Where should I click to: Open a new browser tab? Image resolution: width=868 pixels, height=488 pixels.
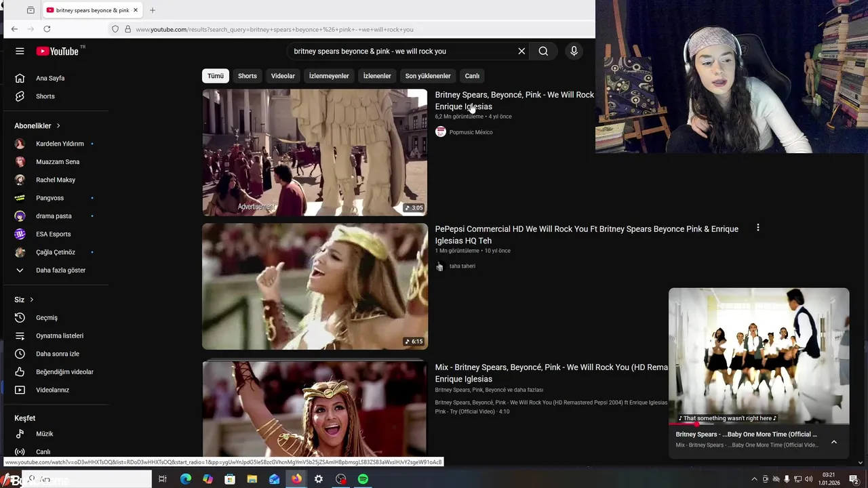tap(153, 10)
